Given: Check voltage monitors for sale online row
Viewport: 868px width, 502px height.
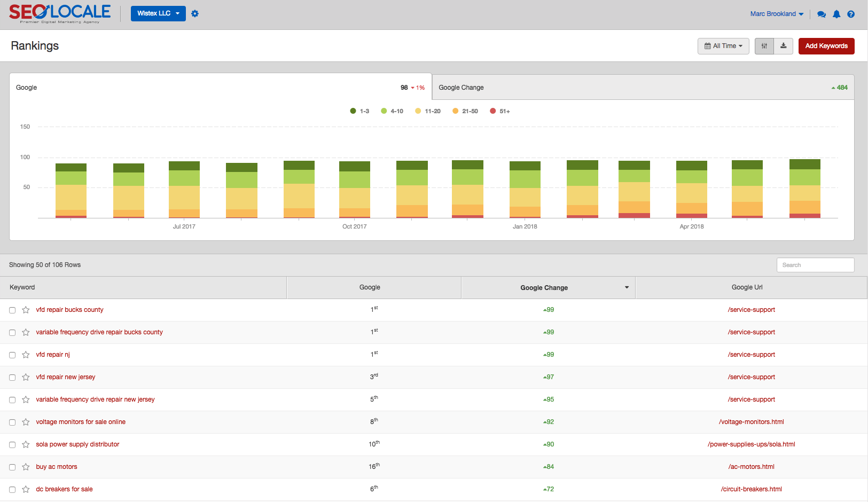Looking at the screenshot, I should (x=12, y=422).
